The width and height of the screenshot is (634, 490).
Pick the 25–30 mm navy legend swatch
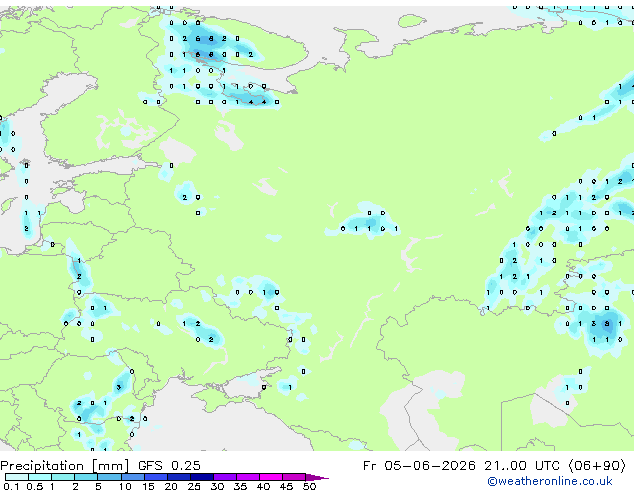click(x=202, y=477)
